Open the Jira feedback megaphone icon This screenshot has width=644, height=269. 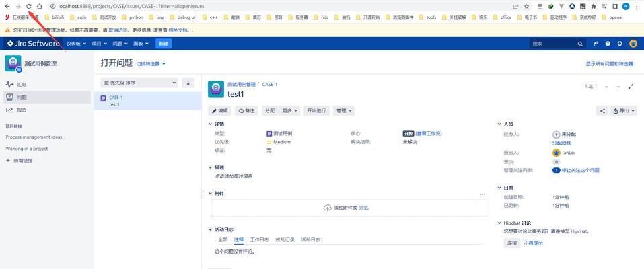(596, 44)
